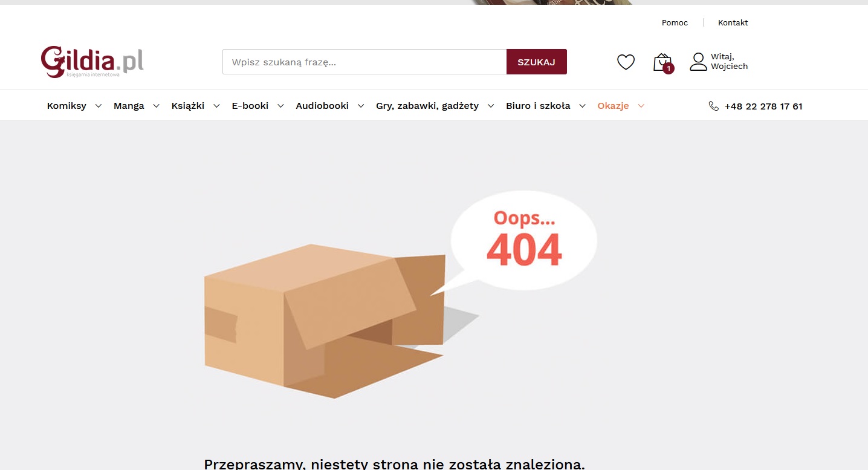Click the +48 22 278 17 61 phone number

763,106
